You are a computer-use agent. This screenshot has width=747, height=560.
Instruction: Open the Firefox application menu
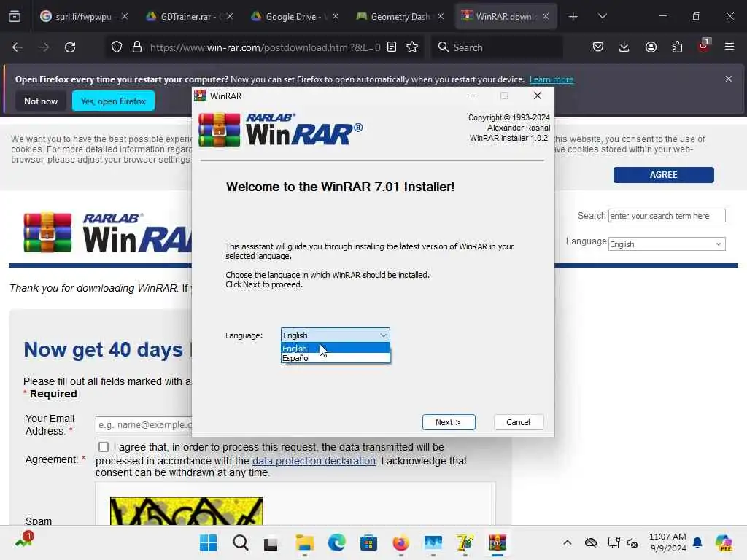(729, 47)
